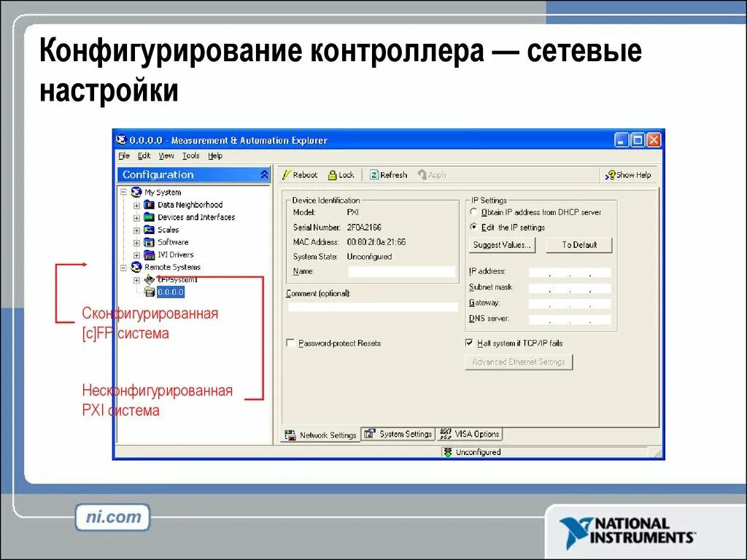Open Show Help icon
Viewport: 747px width, 560px height.
[610, 175]
